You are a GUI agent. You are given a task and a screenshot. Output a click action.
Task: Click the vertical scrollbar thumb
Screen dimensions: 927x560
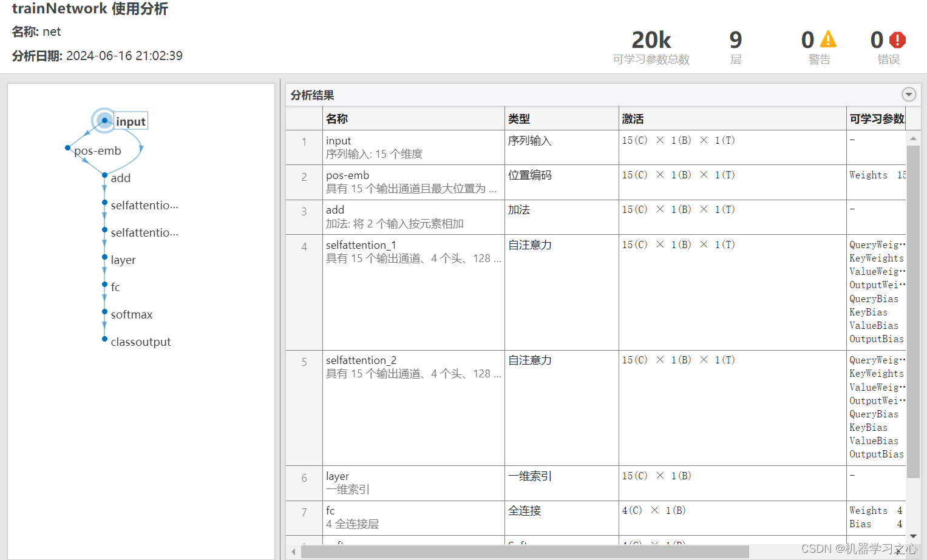tap(913, 312)
